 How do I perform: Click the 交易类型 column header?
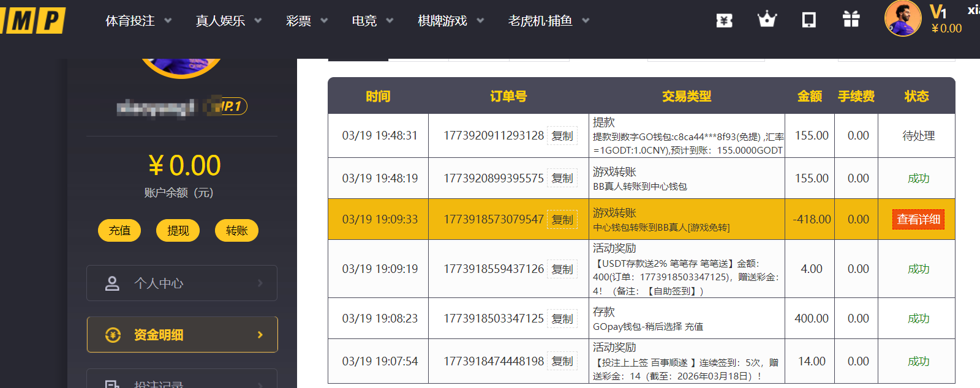point(687,96)
